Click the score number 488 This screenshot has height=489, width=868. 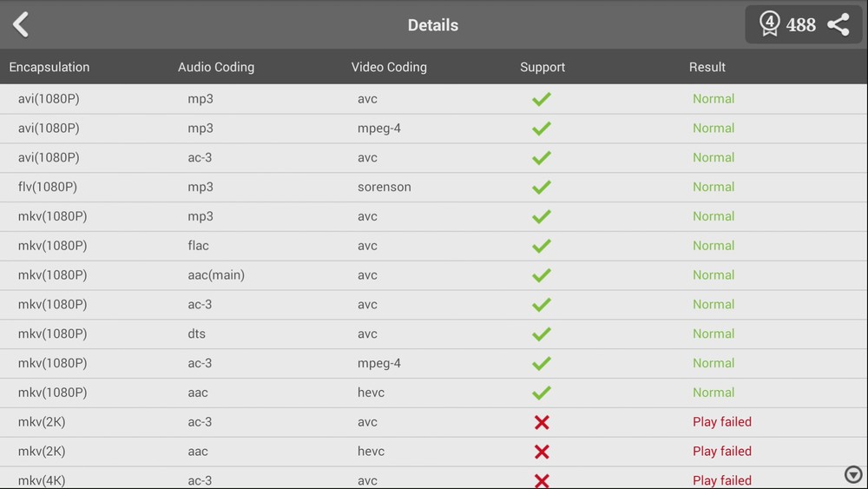tap(800, 25)
